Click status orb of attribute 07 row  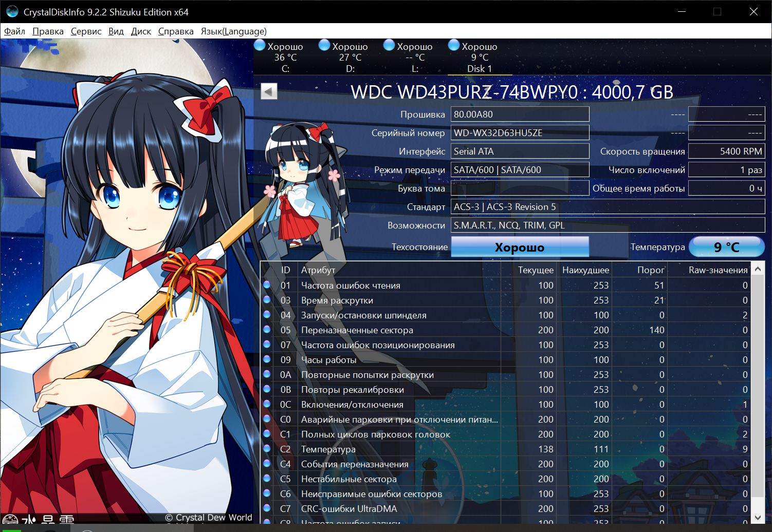tap(267, 344)
